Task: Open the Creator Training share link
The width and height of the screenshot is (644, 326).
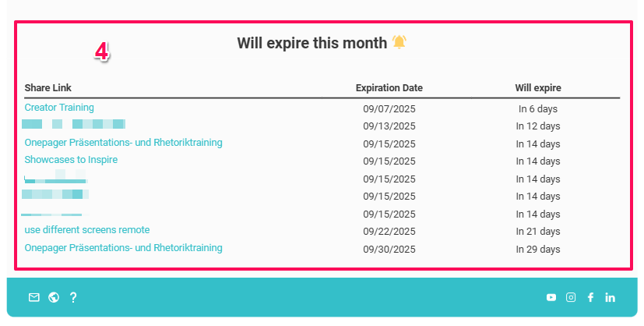Action: (59, 108)
